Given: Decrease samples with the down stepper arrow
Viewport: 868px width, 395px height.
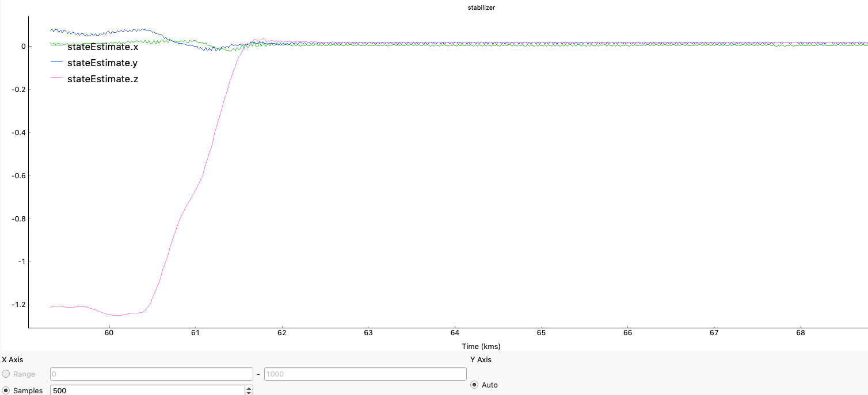Looking at the screenshot, I should click(249, 393).
